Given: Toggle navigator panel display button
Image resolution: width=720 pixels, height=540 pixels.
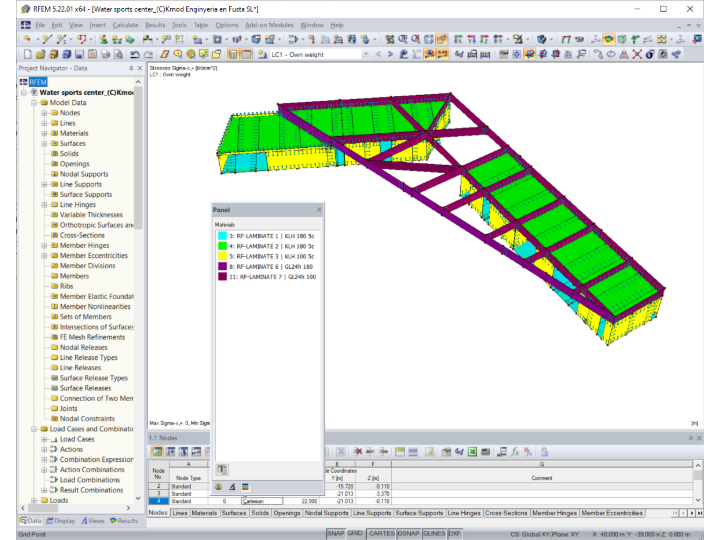Looking at the screenshot, I should click(233, 54).
